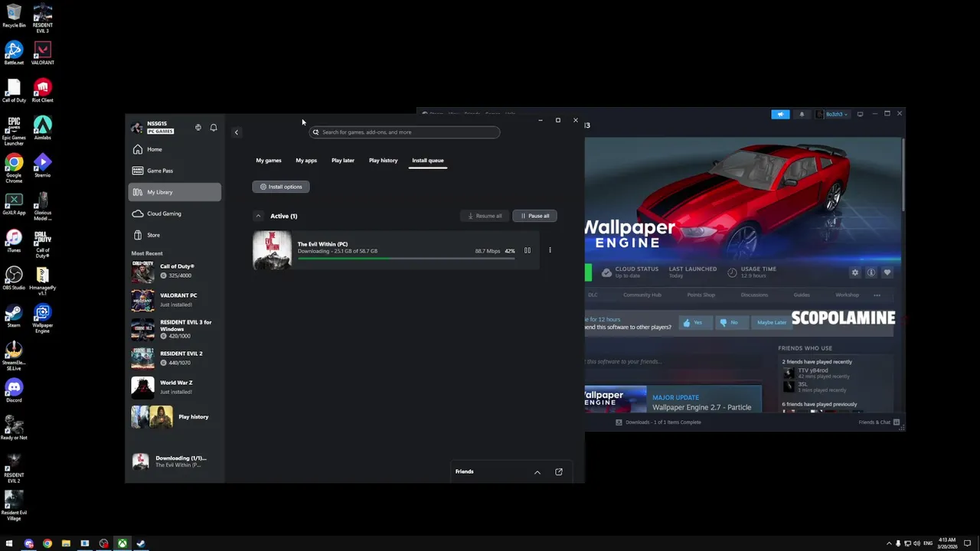The width and height of the screenshot is (980, 551).
Task: Switch to Play later tab
Action: [x=343, y=161]
